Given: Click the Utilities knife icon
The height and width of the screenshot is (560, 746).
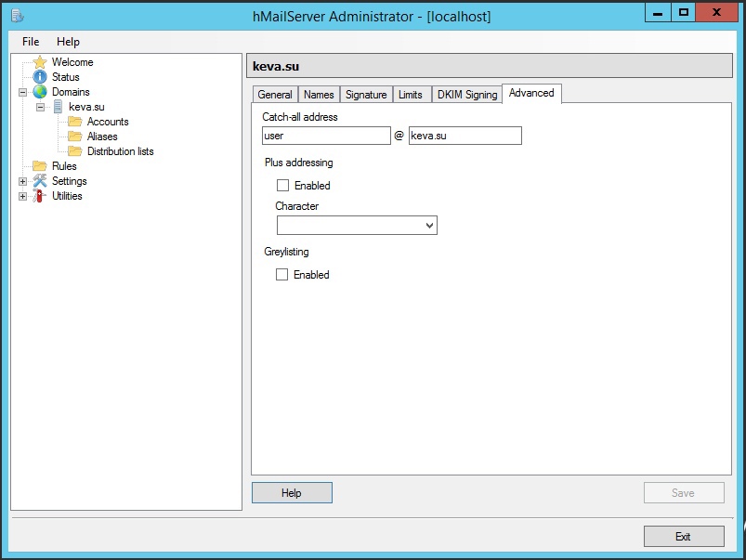Looking at the screenshot, I should click(x=40, y=196).
